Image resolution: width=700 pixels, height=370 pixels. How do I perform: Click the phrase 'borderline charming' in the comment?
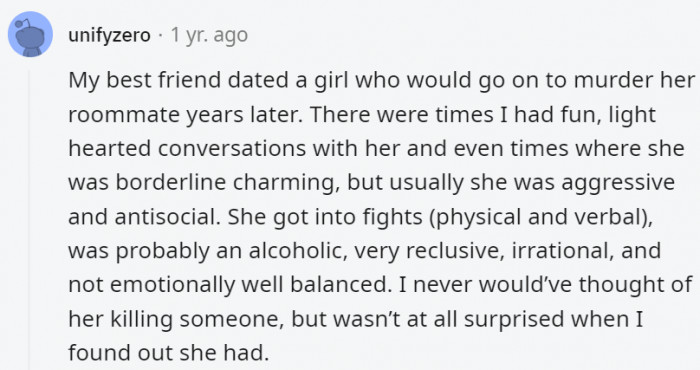point(228,183)
